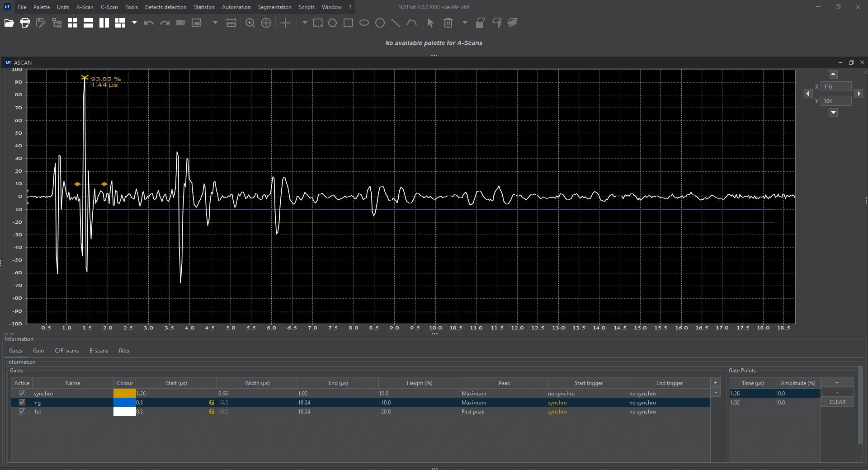868x470 pixels.
Task: Click the down arrow position button
Action: [x=833, y=113]
